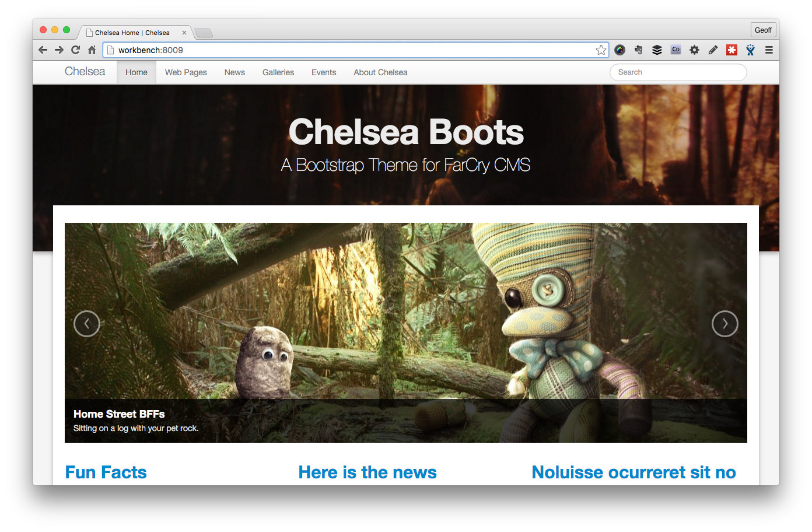
Task: Maximize the browser window with green button
Action: [x=66, y=30]
